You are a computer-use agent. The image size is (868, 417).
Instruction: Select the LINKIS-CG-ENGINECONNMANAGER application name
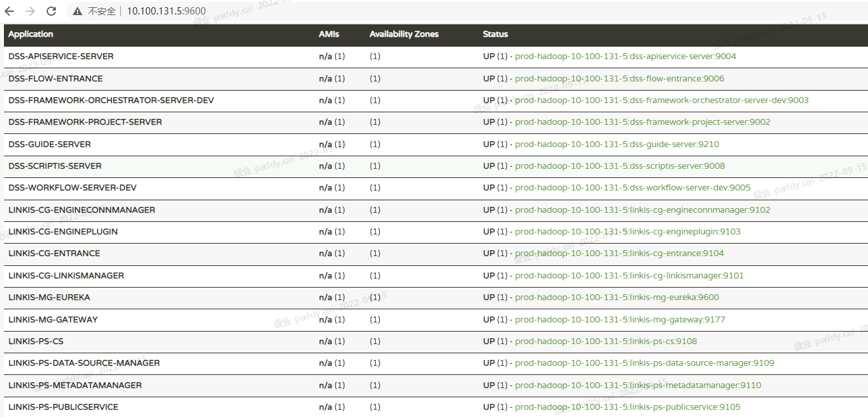(x=82, y=210)
